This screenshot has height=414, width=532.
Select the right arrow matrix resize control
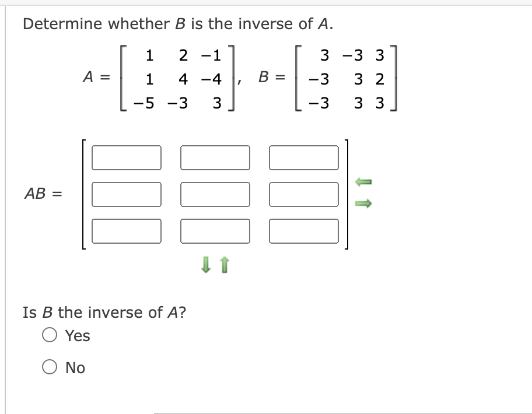point(362,205)
